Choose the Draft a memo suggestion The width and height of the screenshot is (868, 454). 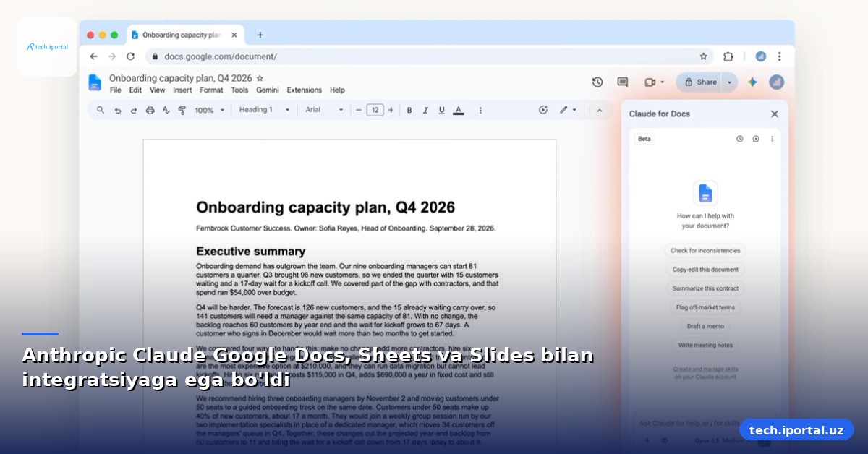tap(705, 326)
